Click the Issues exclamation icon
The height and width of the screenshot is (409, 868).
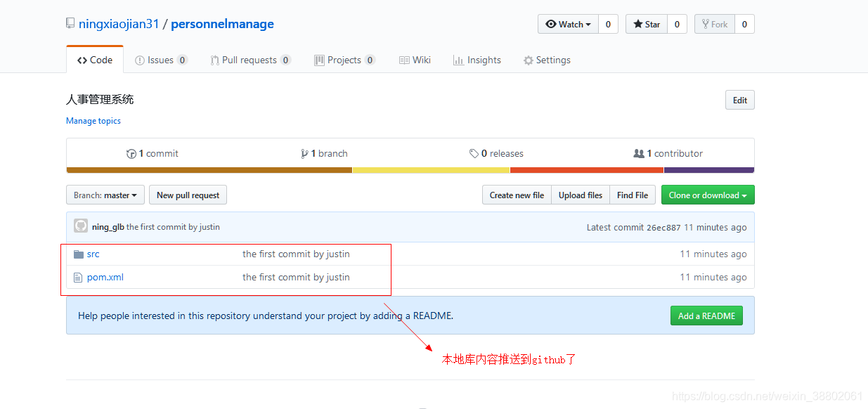(x=140, y=60)
